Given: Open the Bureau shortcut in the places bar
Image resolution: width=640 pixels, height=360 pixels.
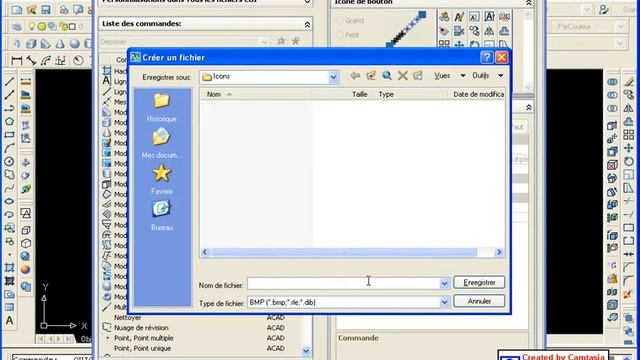Looking at the screenshot, I should tap(162, 216).
